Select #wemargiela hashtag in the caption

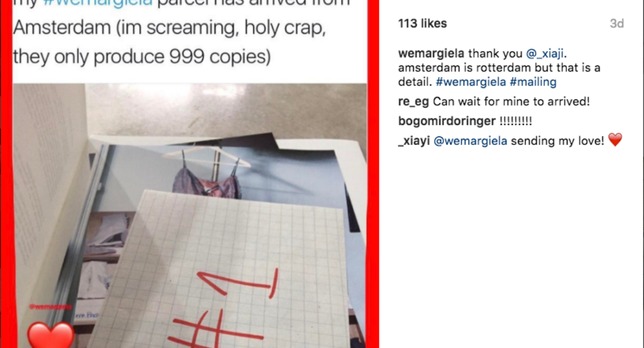click(x=471, y=82)
